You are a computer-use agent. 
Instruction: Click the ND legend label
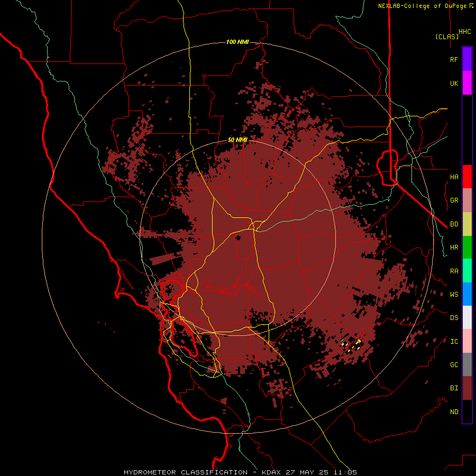[x=454, y=412]
